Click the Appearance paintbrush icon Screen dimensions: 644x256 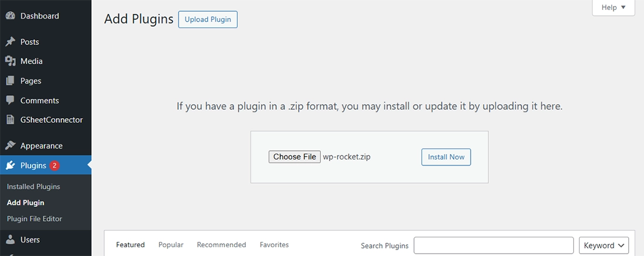click(11, 146)
